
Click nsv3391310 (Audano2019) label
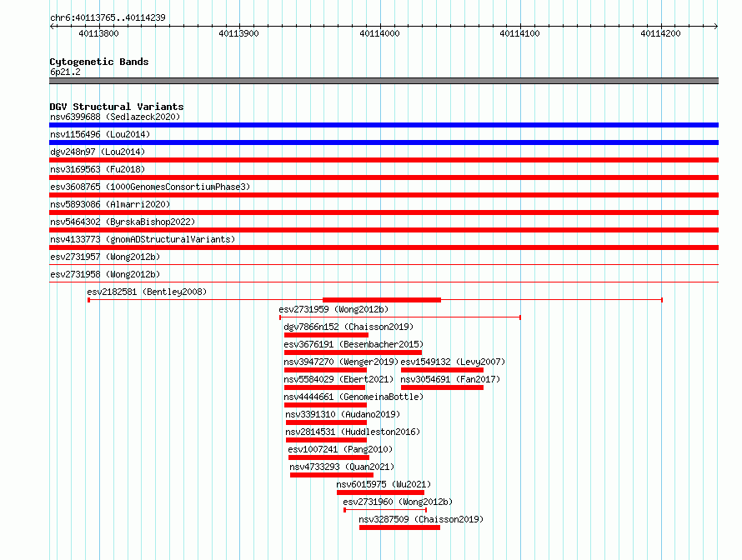[x=343, y=414]
